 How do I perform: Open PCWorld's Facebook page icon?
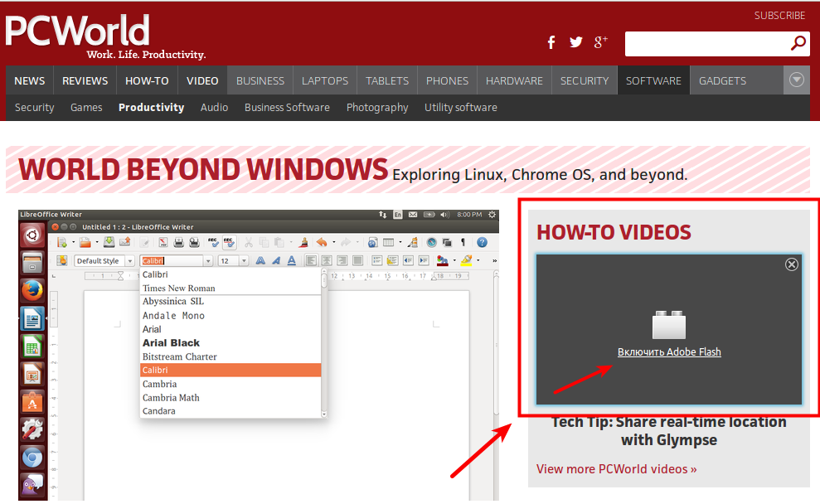(551, 42)
